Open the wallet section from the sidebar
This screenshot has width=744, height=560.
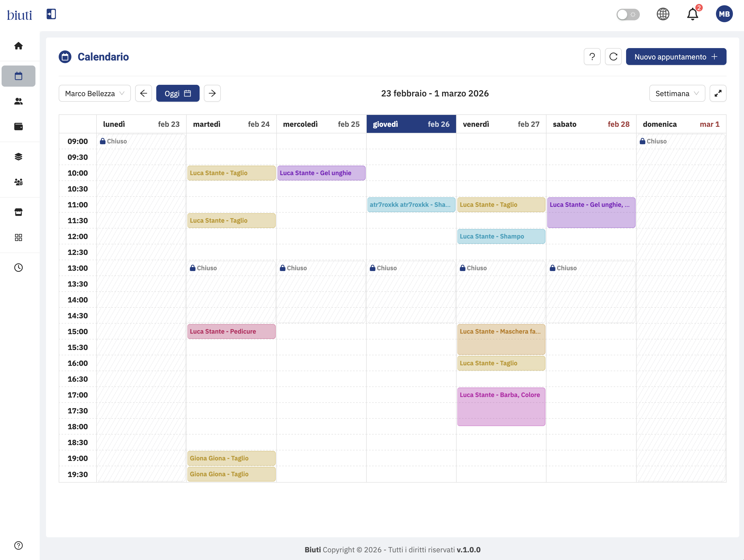point(19,126)
